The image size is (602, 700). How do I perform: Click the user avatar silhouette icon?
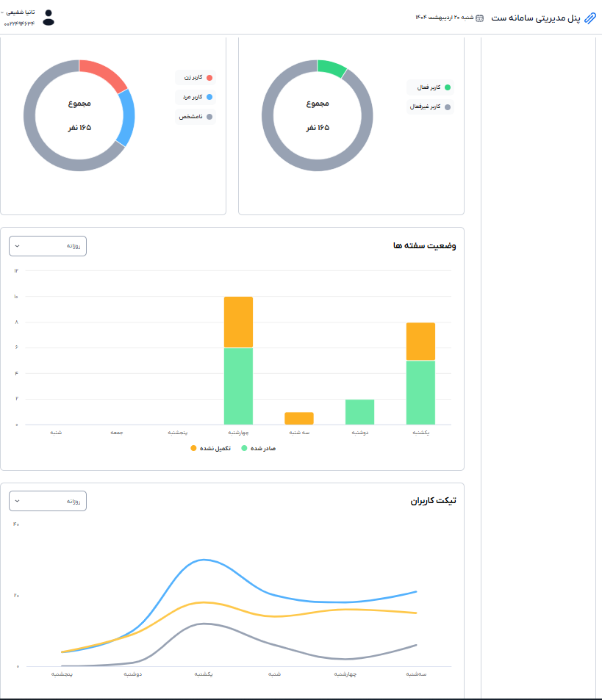tap(49, 18)
